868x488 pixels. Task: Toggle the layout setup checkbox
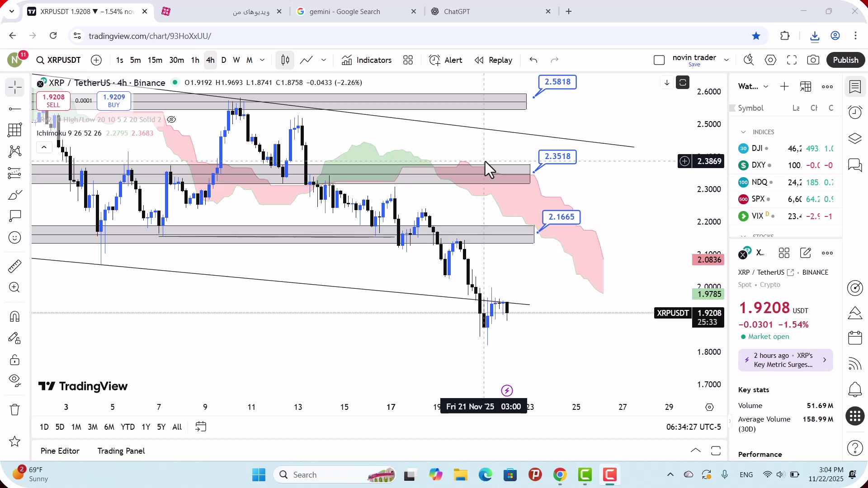tap(659, 60)
